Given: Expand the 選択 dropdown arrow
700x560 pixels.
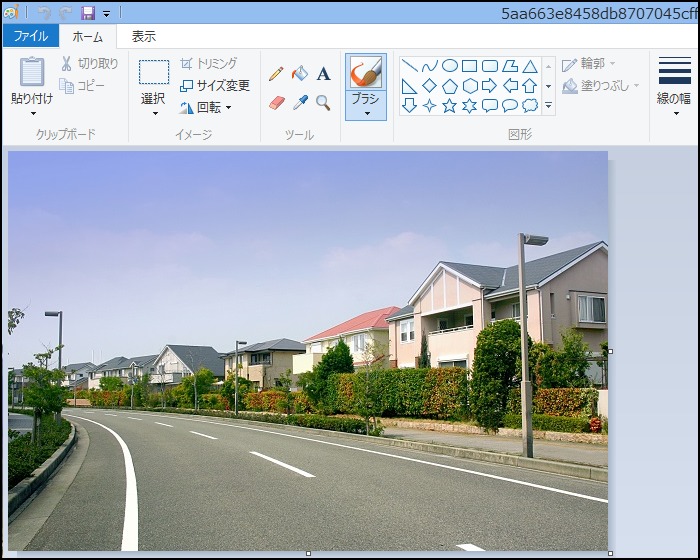Looking at the screenshot, I should (155, 113).
